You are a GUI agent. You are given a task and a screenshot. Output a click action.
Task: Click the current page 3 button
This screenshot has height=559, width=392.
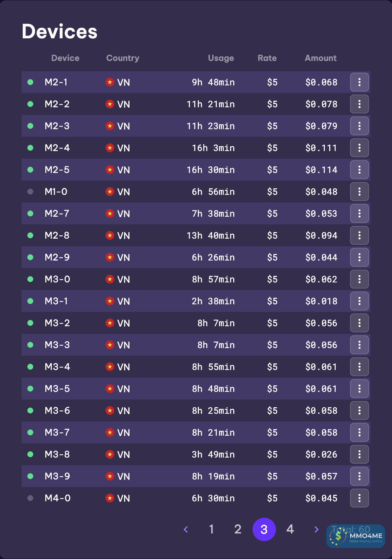264,529
